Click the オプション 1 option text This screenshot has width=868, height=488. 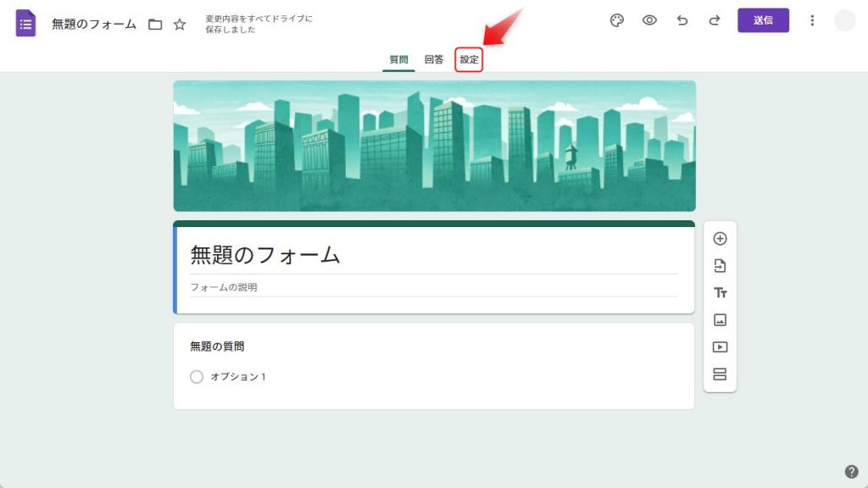238,377
